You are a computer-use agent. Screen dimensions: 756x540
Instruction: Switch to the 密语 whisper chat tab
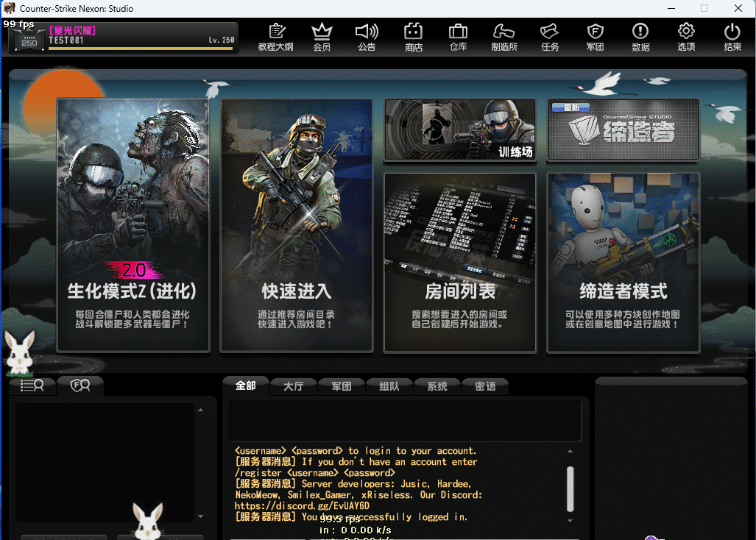click(485, 386)
